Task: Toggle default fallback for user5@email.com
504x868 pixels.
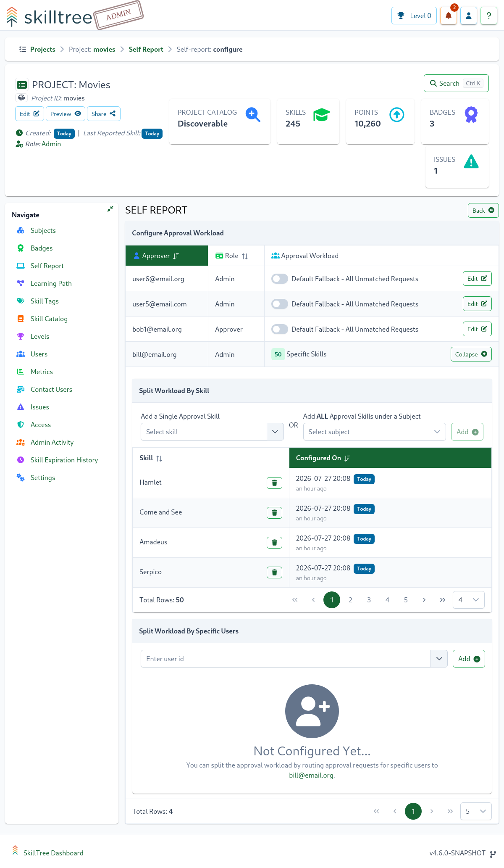Action: point(279,304)
